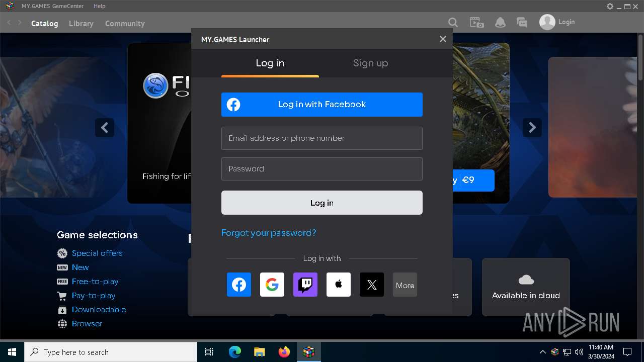Open Forgot your password link
This screenshot has width=644, height=362.
click(269, 233)
